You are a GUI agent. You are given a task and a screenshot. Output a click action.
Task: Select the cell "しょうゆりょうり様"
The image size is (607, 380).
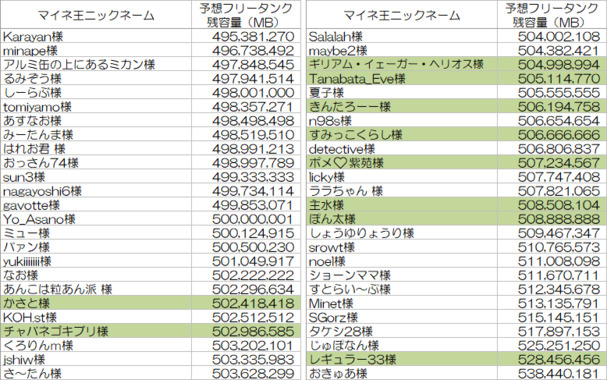pyautogui.click(x=402, y=233)
